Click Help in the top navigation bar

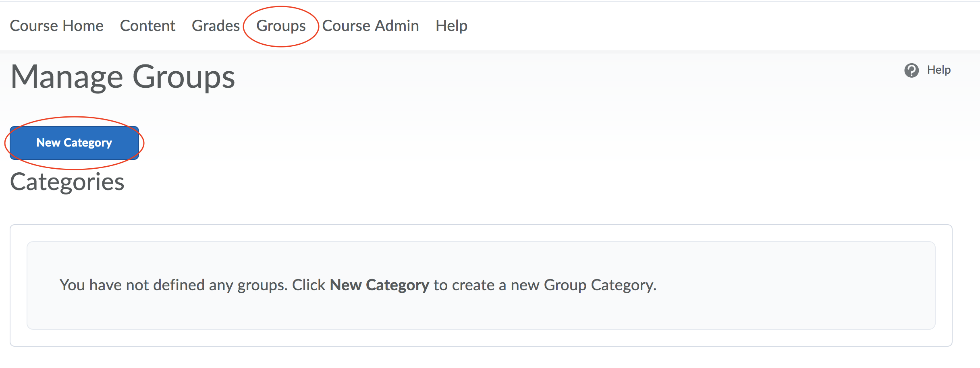[x=451, y=26]
